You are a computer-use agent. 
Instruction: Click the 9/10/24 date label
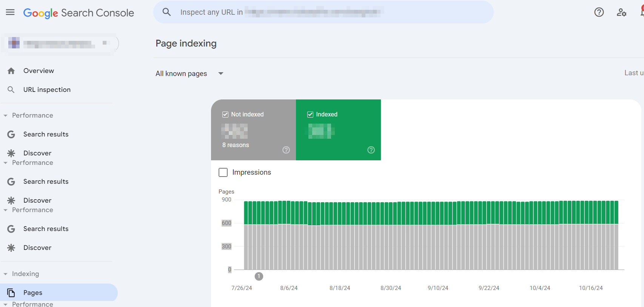(438, 288)
